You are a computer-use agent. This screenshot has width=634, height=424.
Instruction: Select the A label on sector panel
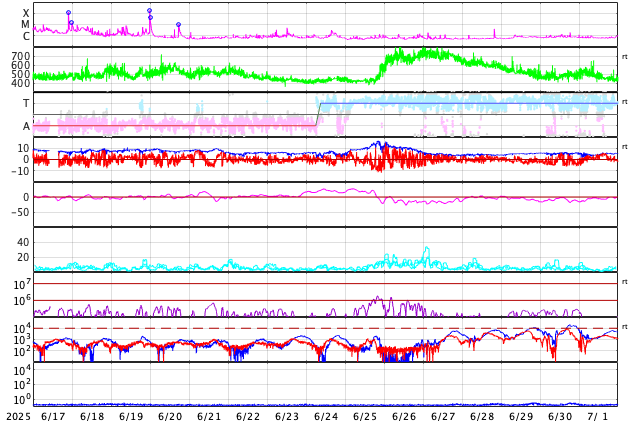pos(26,127)
